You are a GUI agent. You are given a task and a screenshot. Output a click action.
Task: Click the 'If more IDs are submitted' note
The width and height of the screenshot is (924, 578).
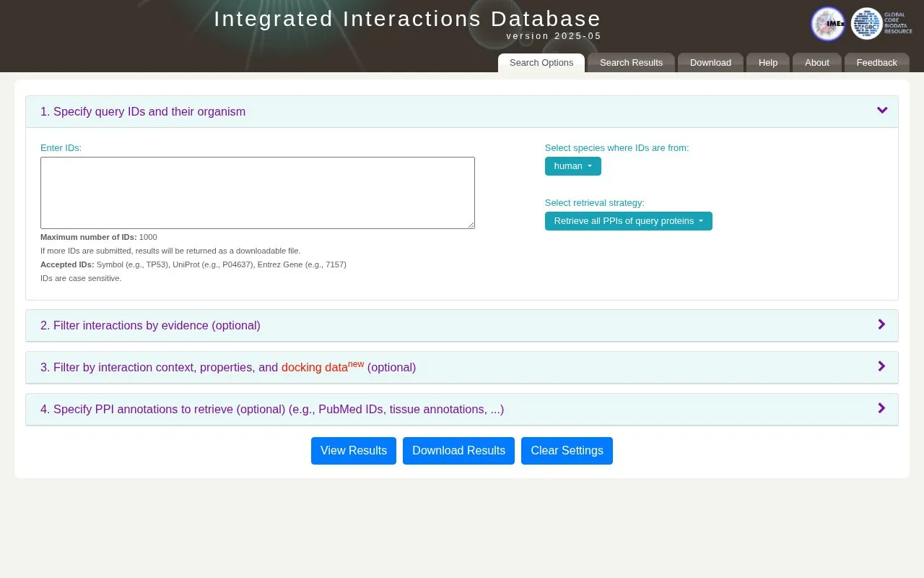170,251
